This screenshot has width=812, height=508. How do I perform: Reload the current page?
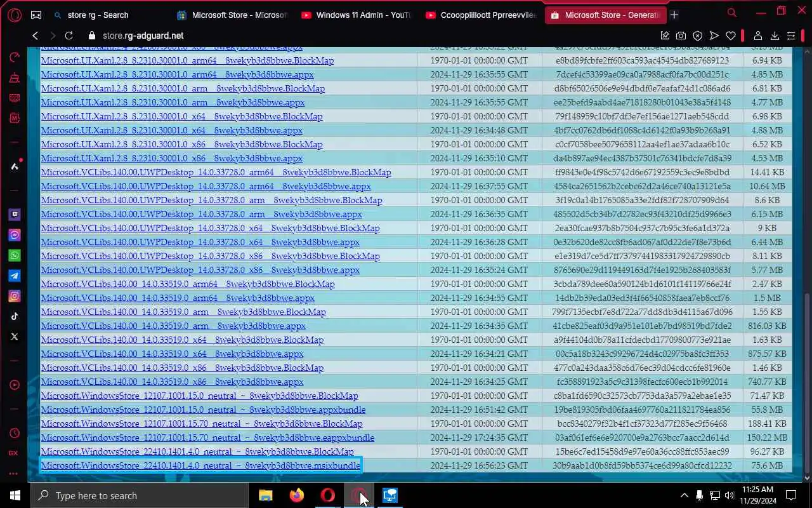point(69,36)
